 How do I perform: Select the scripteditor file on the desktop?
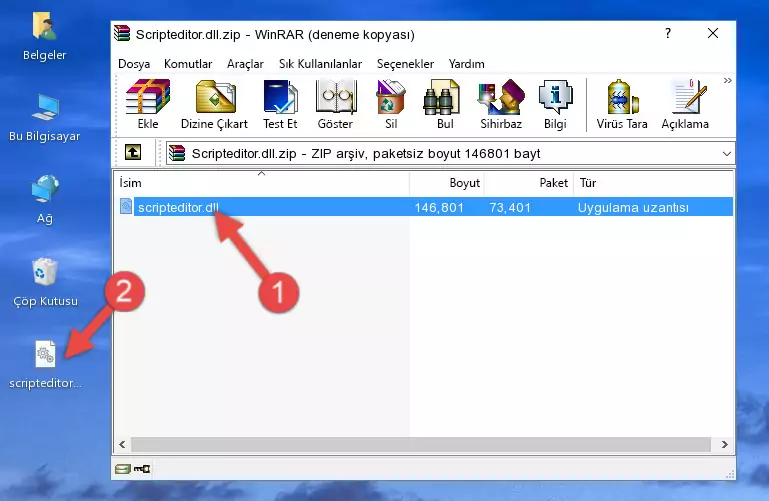(45, 365)
